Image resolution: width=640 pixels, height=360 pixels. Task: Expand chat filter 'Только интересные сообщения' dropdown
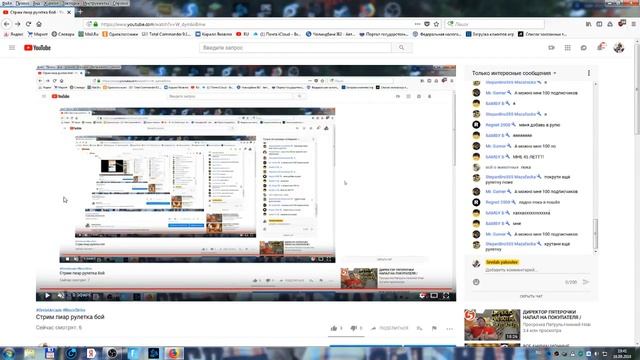pos(514,73)
